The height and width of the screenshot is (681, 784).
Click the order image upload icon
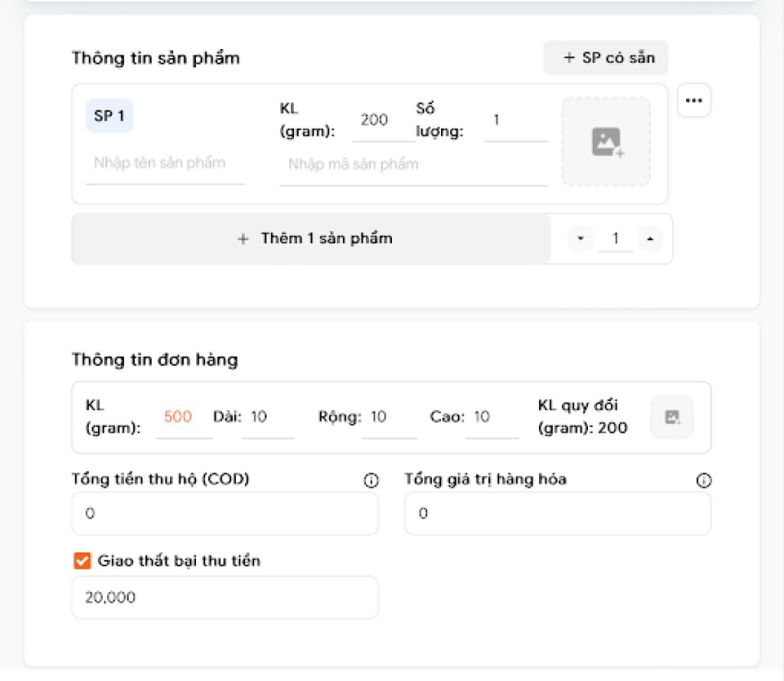[x=671, y=417]
